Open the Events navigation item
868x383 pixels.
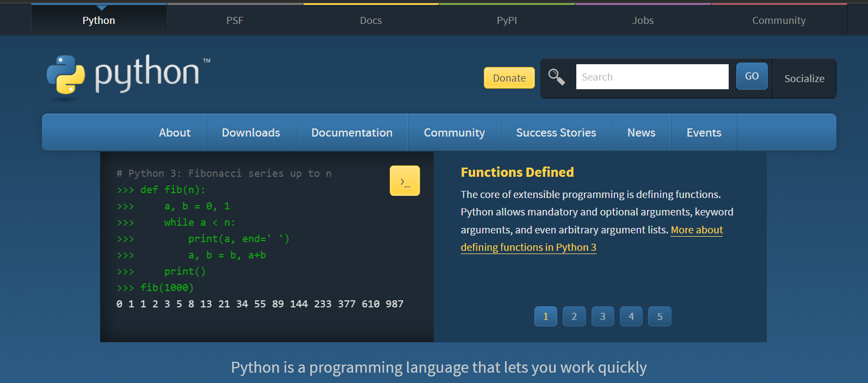(x=704, y=133)
